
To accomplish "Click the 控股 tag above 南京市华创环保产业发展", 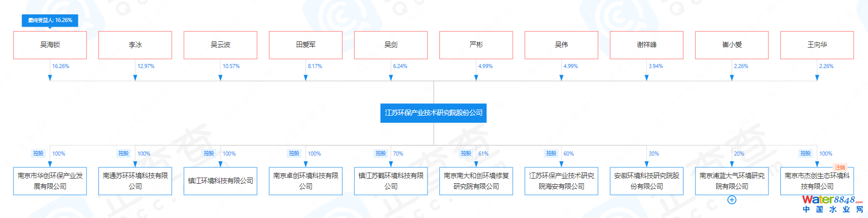I will [x=38, y=153].
